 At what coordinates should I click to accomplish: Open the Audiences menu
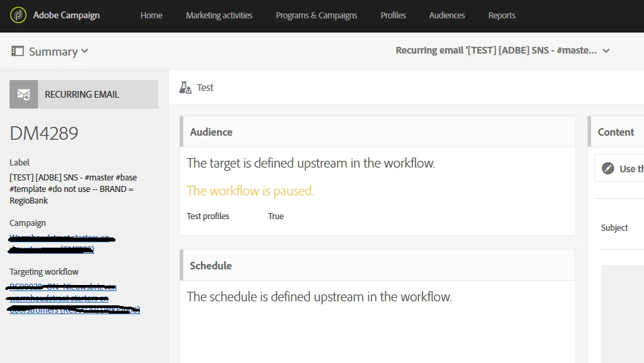[447, 15]
